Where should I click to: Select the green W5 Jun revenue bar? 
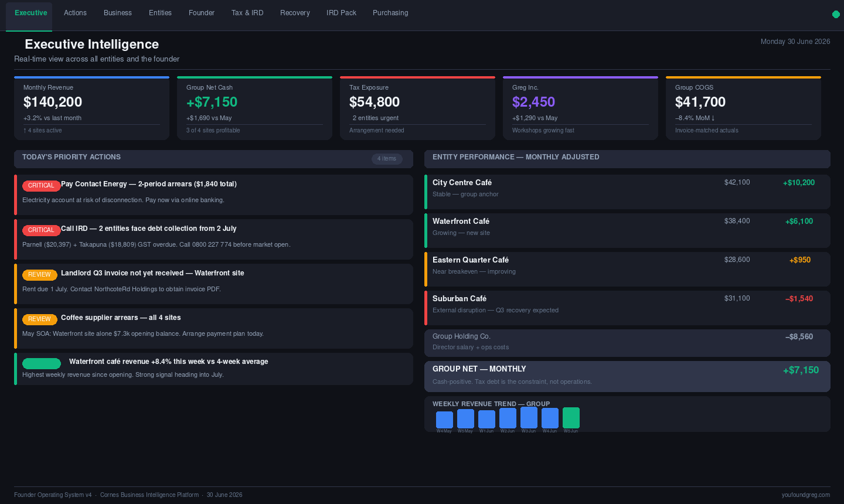[571, 418]
